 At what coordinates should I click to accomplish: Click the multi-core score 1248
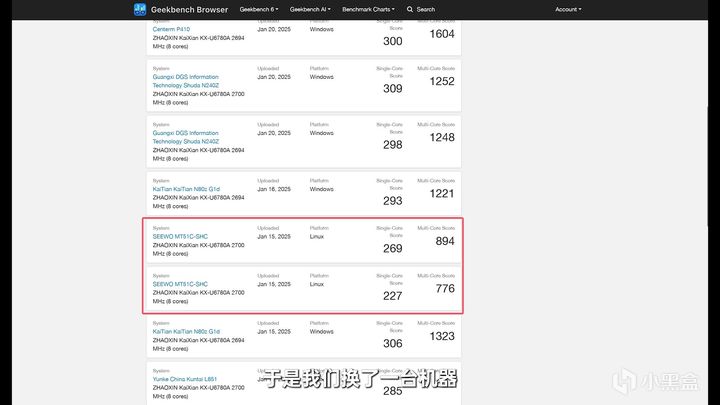click(442, 137)
